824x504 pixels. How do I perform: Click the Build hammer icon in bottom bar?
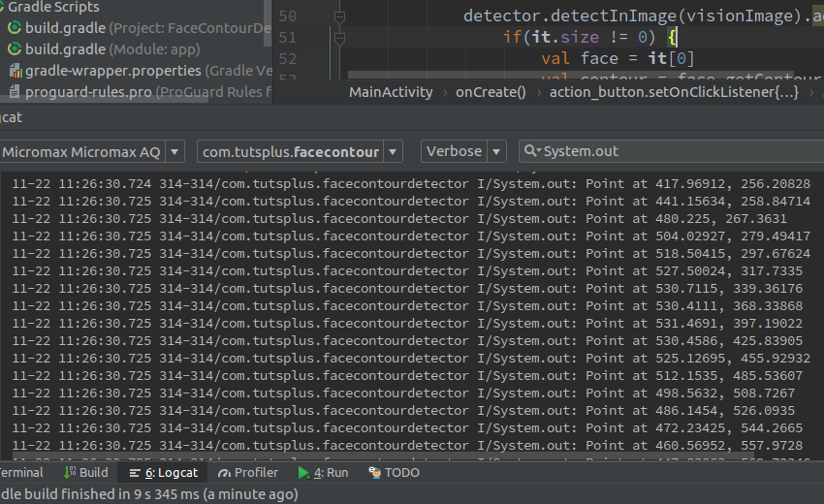70,473
